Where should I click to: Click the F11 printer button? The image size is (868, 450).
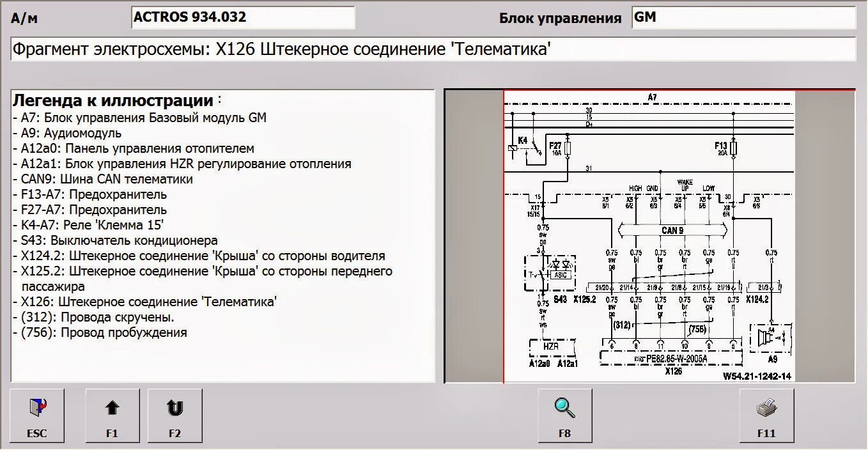pos(766,415)
